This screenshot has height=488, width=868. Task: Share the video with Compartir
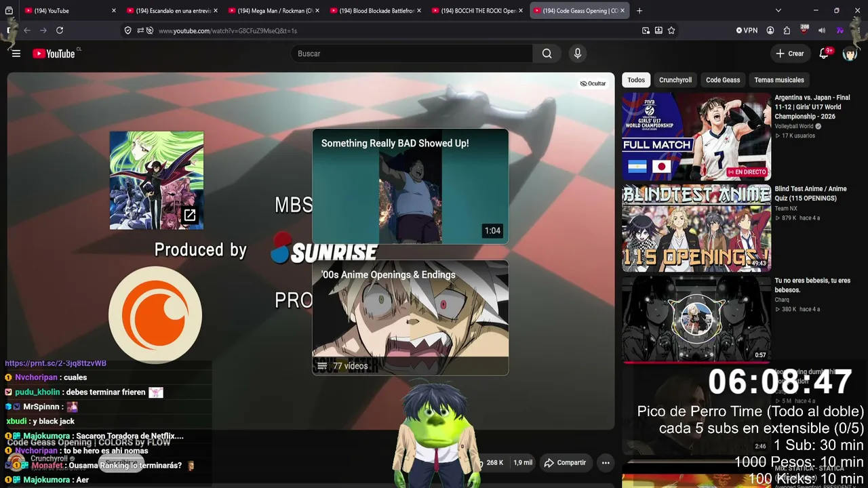565,463
